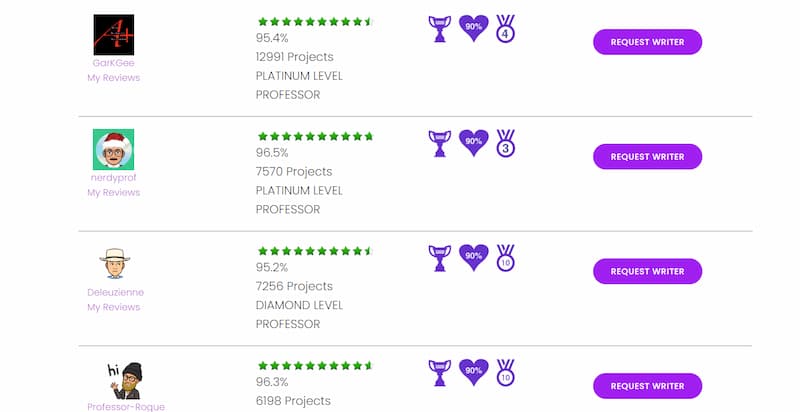Click GarKGee's A+ avatar thumbnail
Image resolution: width=800 pixels, height=412 pixels.
[114, 35]
